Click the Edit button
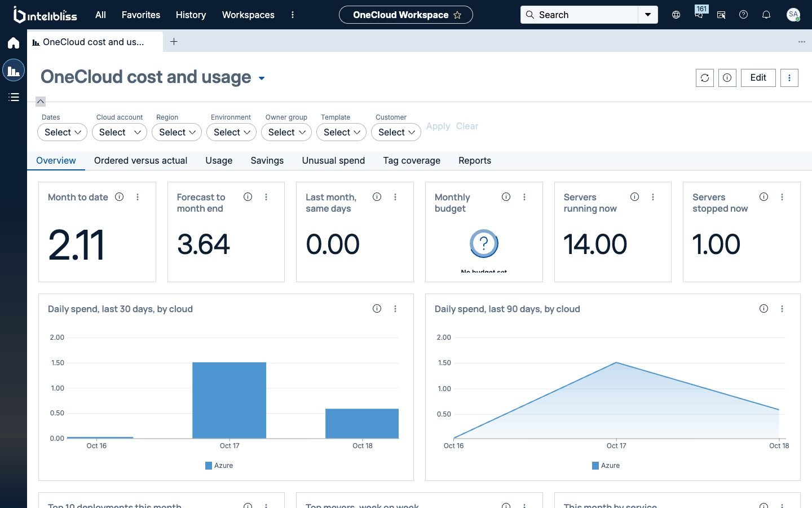The image size is (812, 508). 758,78
